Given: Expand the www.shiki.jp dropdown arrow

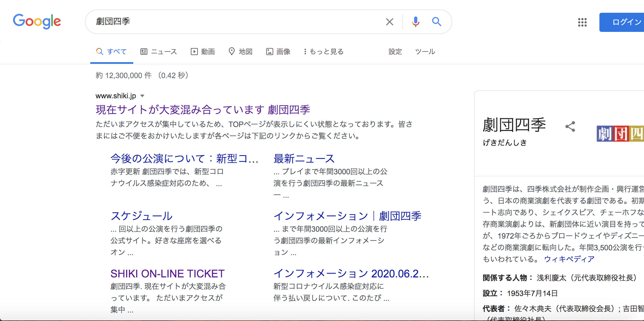Looking at the screenshot, I should 142,96.
